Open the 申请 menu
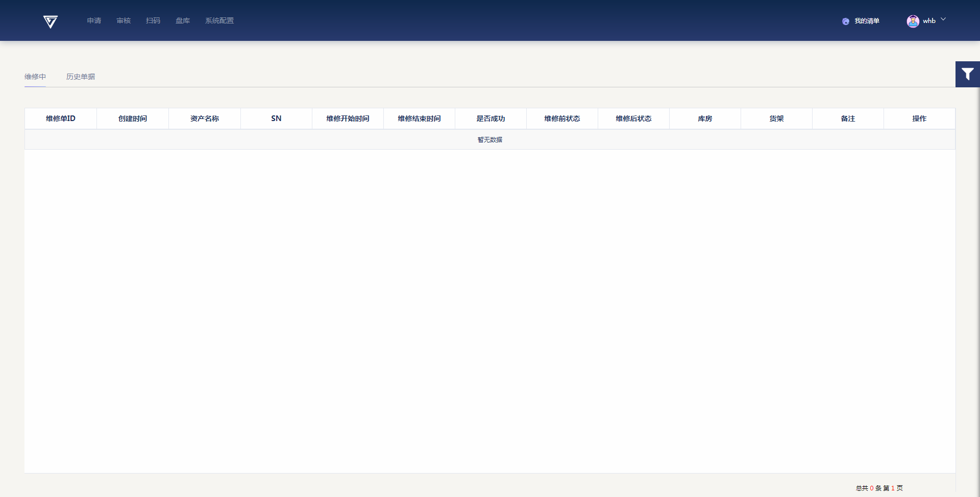980x497 pixels. coord(94,20)
